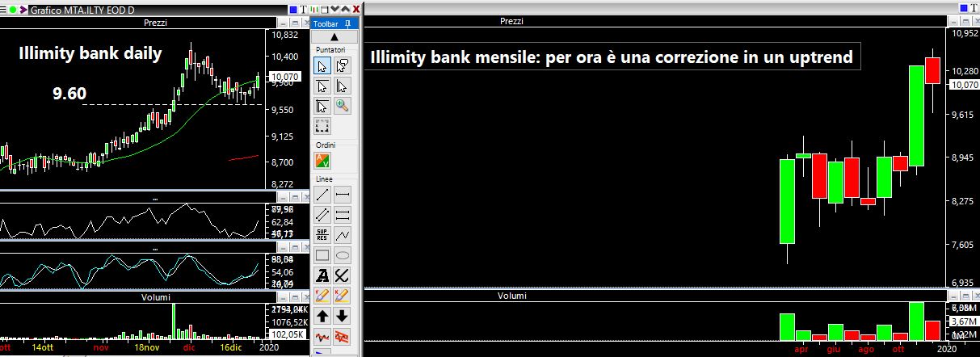Choose the pencil erase-all tool with X

pyautogui.click(x=342, y=296)
